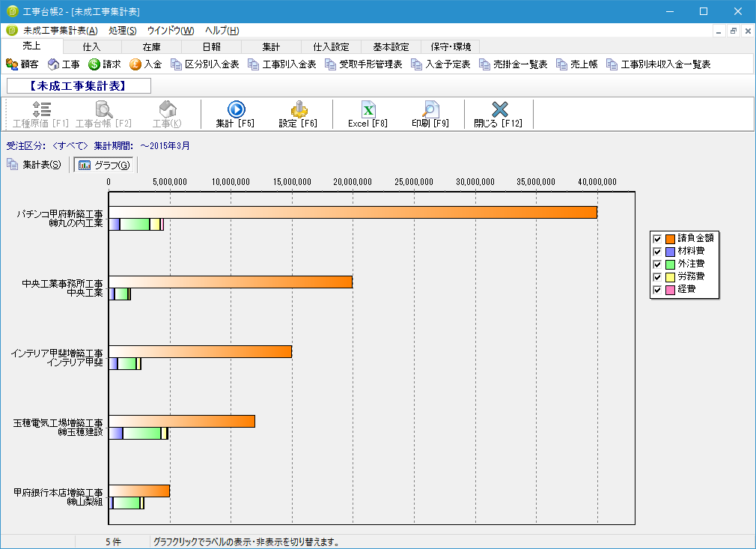The image size is (756, 549).
Task: Toggle 請負金額 series checkbox
Action: (656, 239)
